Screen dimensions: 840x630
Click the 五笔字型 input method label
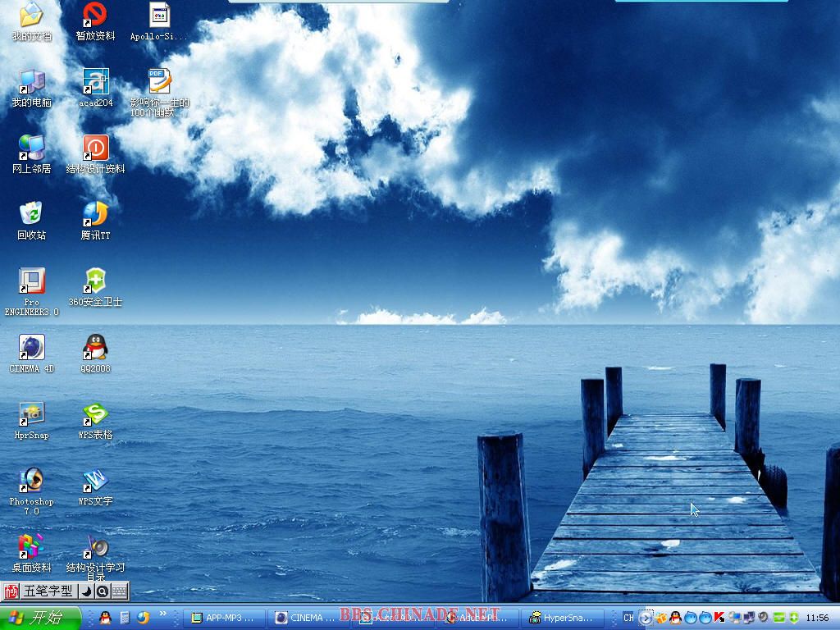coord(47,591)
